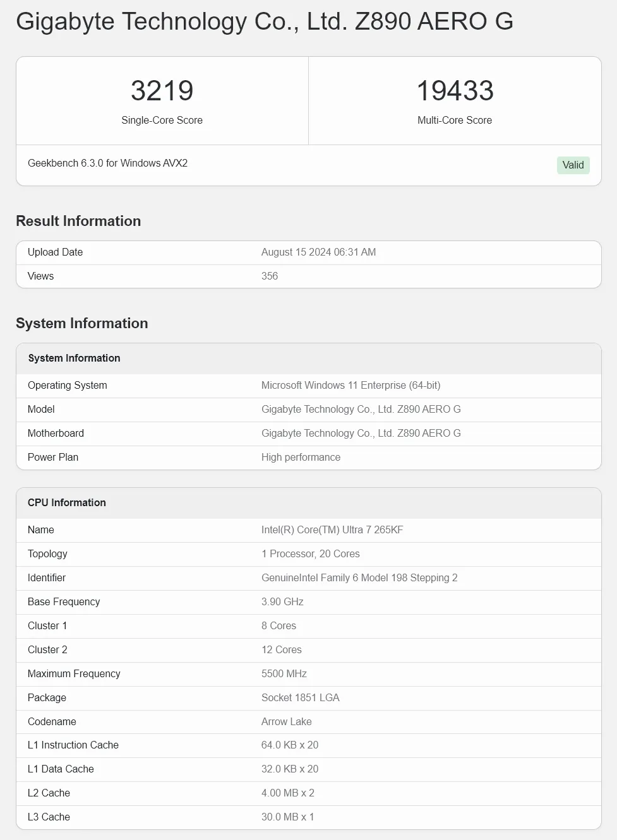The height and width of the screenshot is (840, 617).
Task: Click the Power Plan High performance value
Action: pyautogui.click(x=301, y=457)
